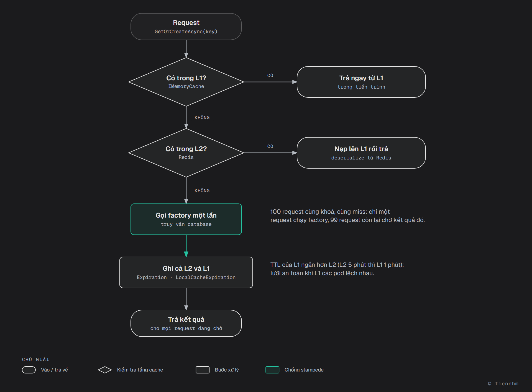Screen dimensions: 532x392
Task: Click the 'Nạp lên L1 rồi trả' node
Action: pos(361,153)
